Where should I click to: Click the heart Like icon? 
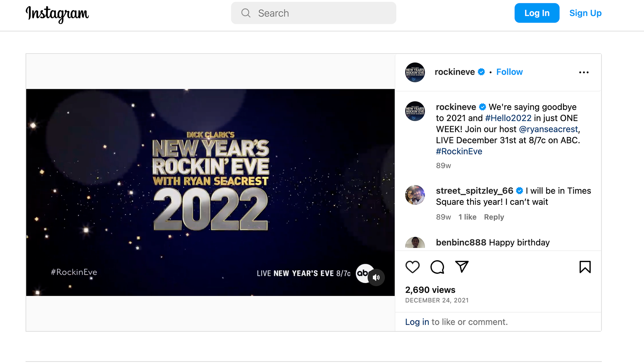412,267
